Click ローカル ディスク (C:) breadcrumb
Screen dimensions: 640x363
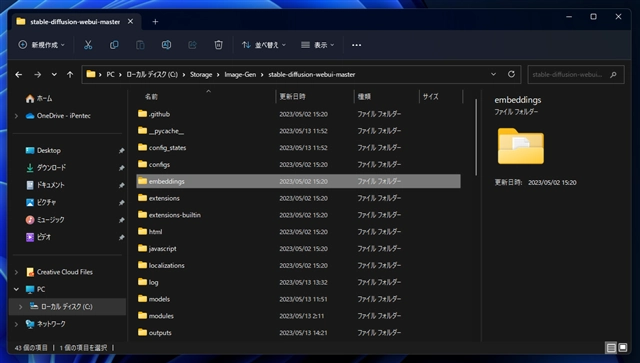pyautogui.click(x=152, y=74)
